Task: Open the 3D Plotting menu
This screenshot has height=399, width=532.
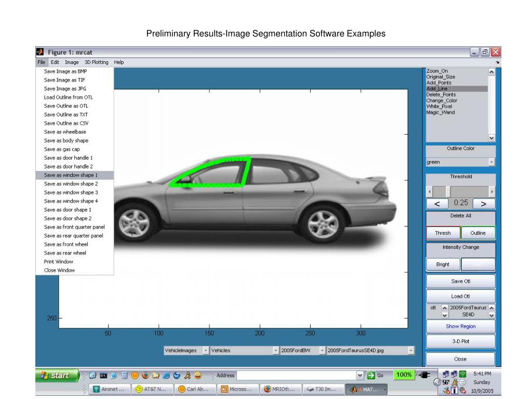Action: [96, 62]
